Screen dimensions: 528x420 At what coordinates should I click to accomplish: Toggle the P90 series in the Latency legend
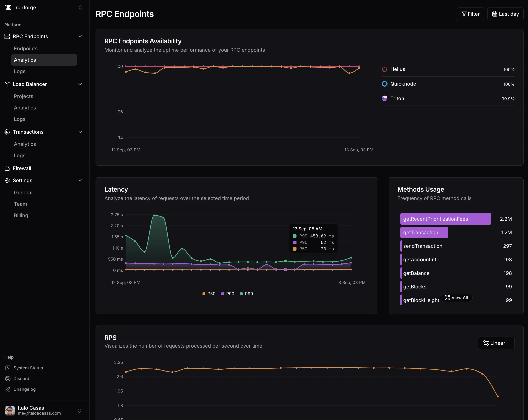point(228,294)
